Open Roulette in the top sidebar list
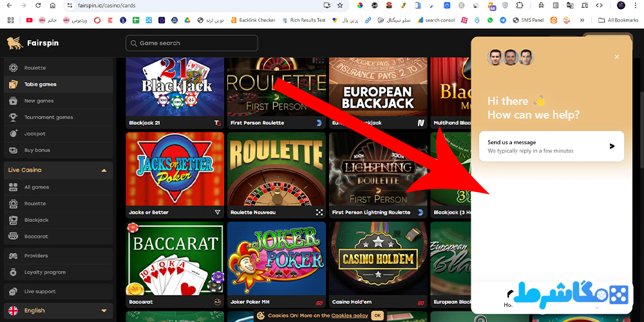Screen dimensions: 644x322 [59, 68]
